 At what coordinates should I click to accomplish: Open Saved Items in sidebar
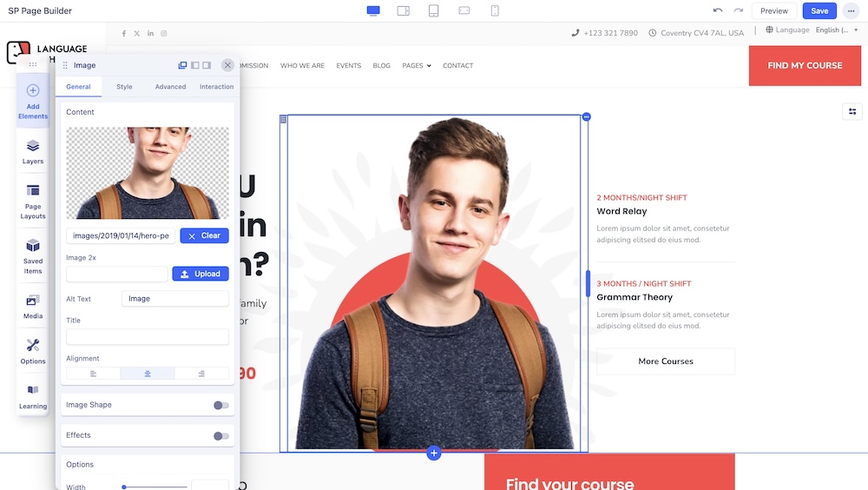(33, 256)
